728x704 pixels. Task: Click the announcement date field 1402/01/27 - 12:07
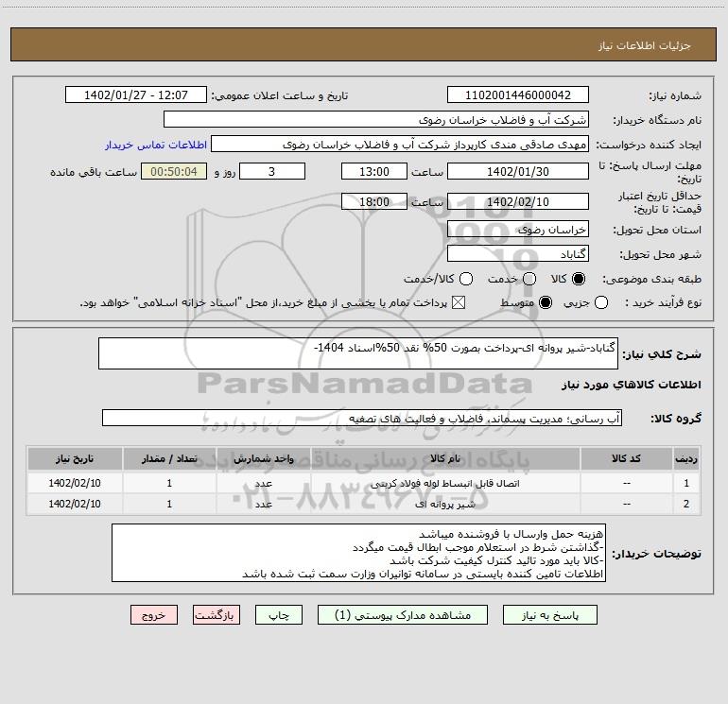tap(136, 94)
